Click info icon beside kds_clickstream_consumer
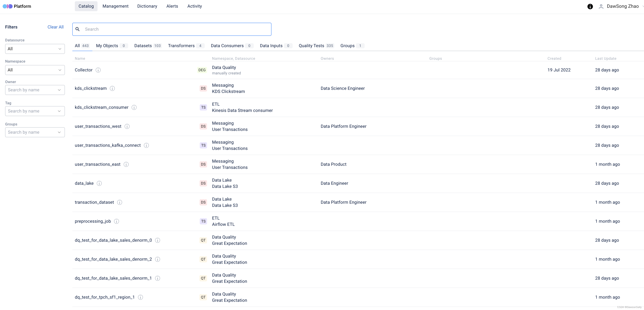 coord(134,107)
